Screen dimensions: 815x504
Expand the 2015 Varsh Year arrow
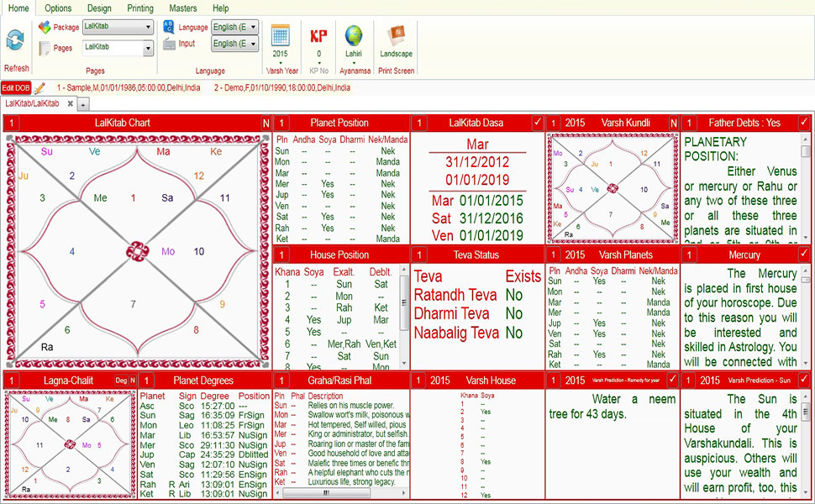pos(281,62)
